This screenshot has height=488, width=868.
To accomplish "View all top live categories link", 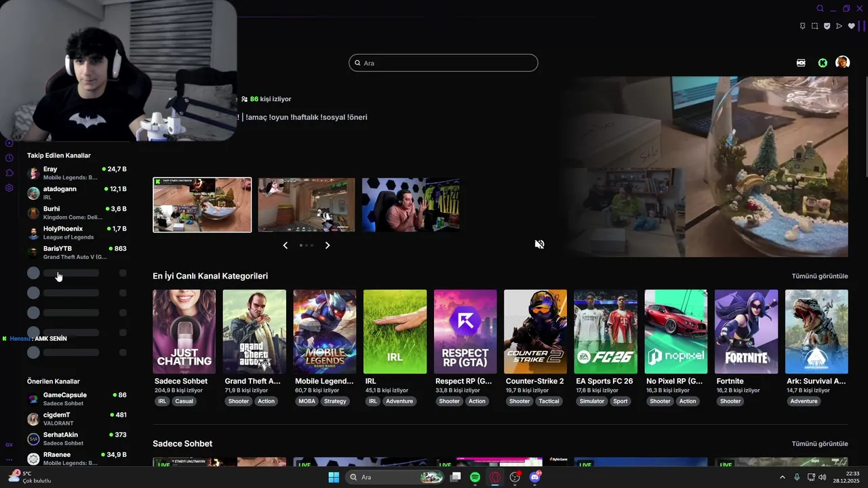I will pyautogui.click(x=820, y=276).
